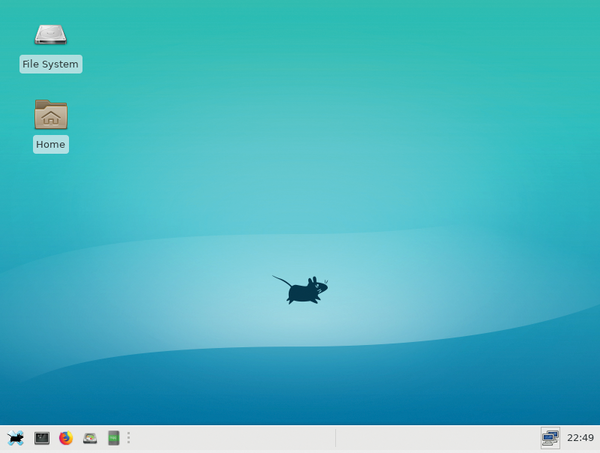Open the network connections tray icon

(550, 437)
